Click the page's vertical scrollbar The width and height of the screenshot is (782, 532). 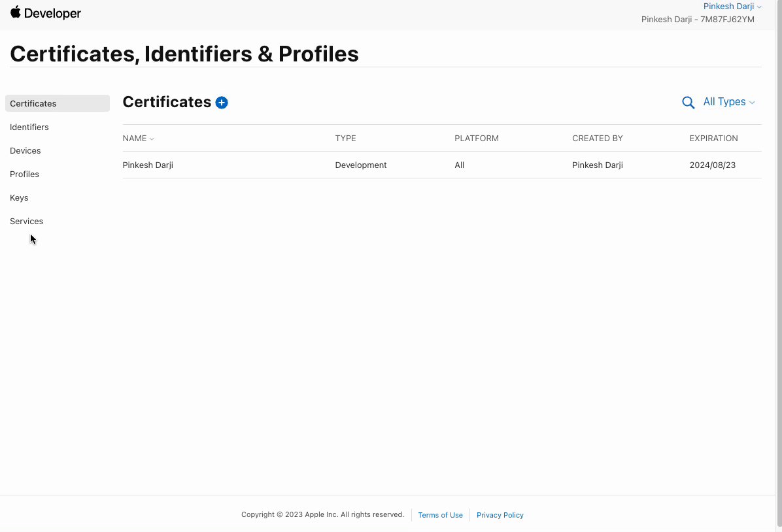point(778,261)
